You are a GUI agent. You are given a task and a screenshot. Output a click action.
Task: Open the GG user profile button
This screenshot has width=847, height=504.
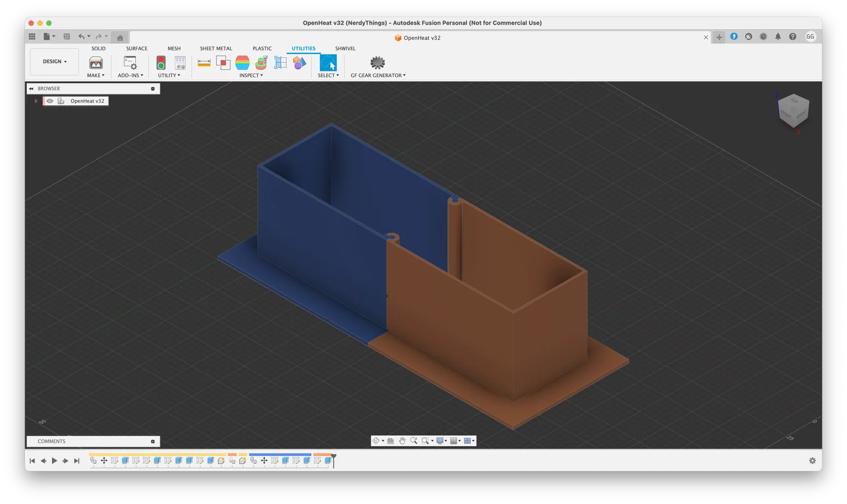click(x=810, y=37)
